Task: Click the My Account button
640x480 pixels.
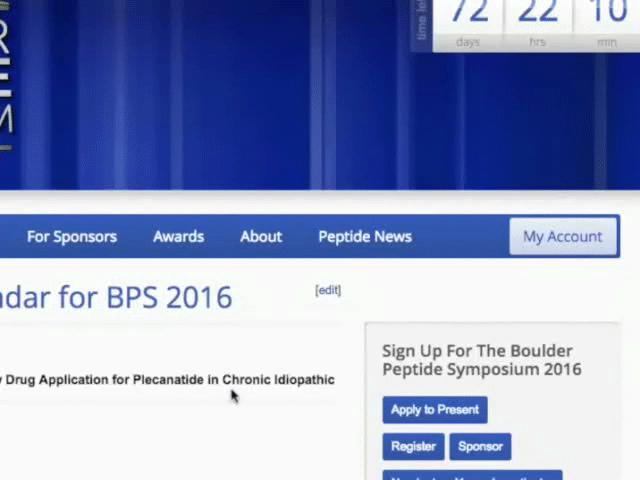Action: pos(563,236)
